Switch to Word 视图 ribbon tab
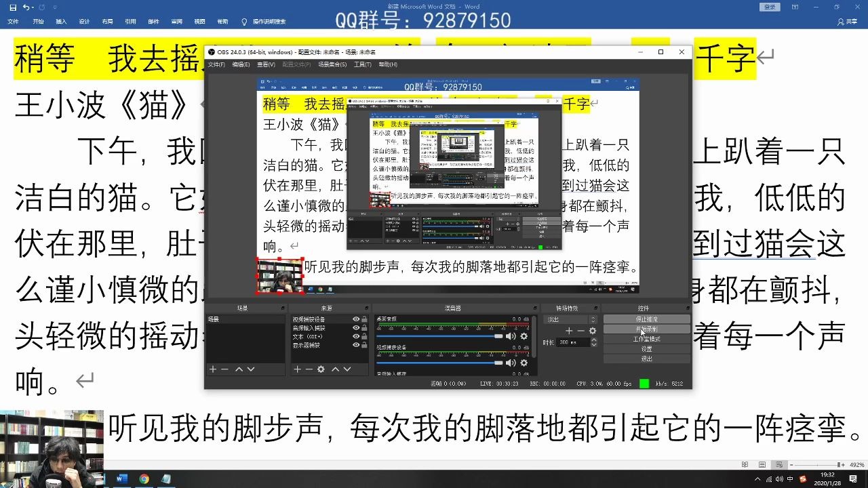 click(199, 22)
